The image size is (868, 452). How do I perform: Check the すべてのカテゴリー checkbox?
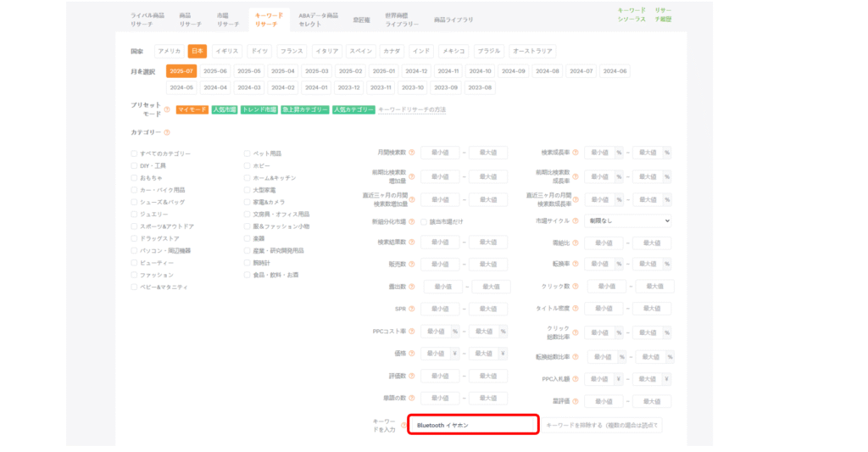coord(134,153)
